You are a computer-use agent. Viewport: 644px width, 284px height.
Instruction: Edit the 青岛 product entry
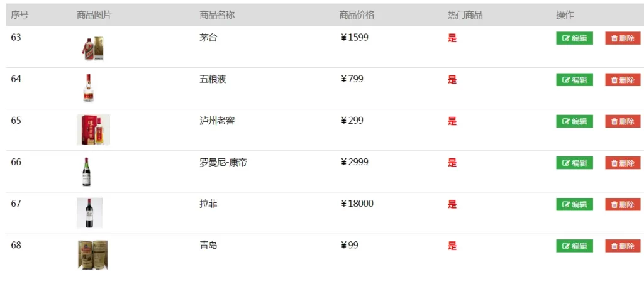[x=574, y=246]
